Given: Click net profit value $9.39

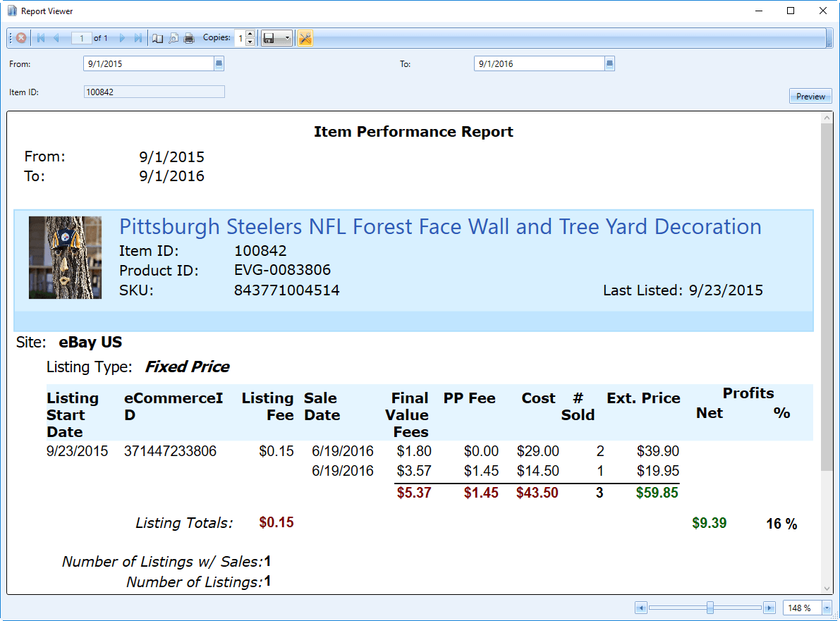Looking at the screenshot, I should (x=710, y=523).
